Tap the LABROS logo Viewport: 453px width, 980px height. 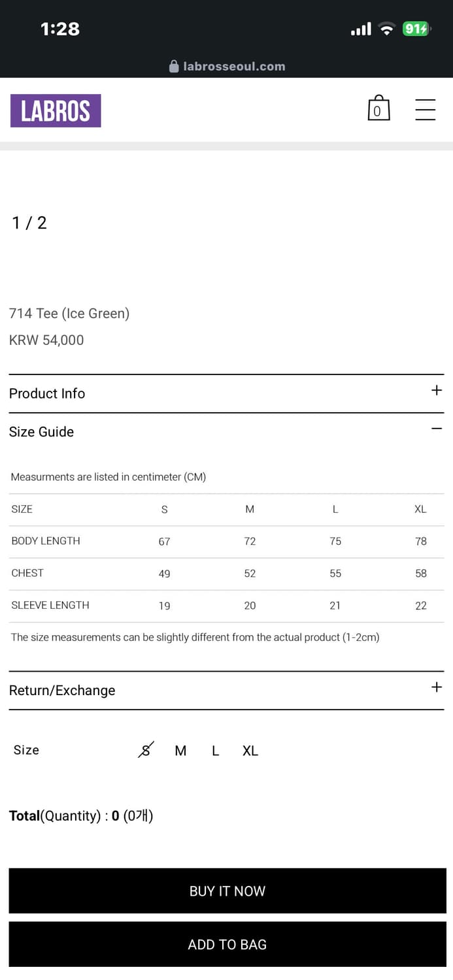click(x=56, y=110)
